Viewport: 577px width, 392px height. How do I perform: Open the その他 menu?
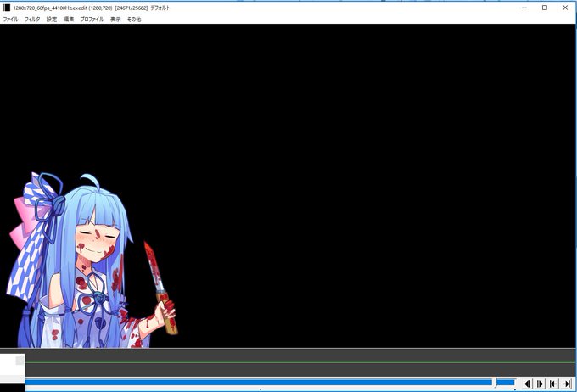click(134, 20)
